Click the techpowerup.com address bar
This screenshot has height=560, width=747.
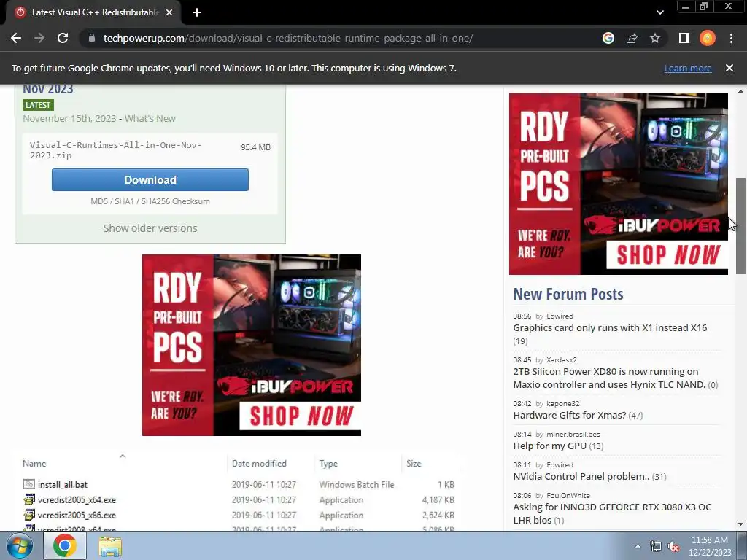[288, 38]
